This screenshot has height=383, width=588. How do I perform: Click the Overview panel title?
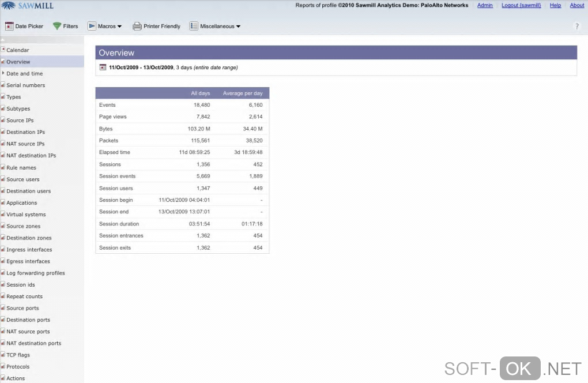pos(116,53)
